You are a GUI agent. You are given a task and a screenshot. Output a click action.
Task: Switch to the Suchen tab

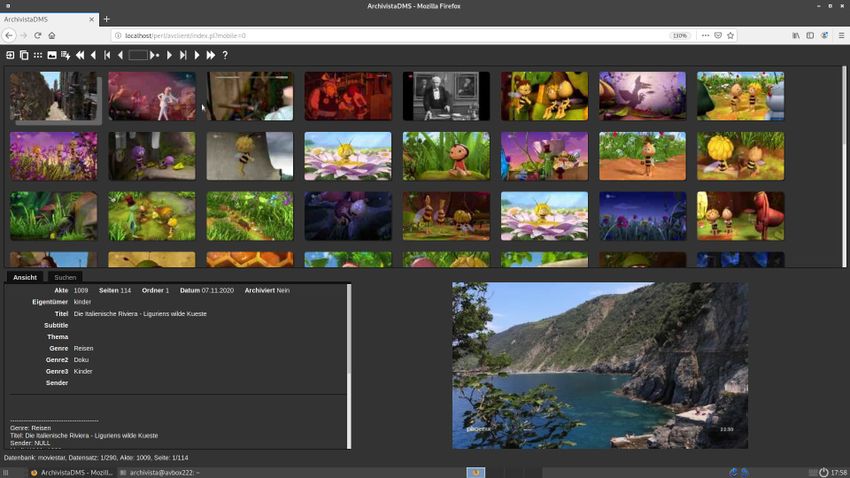(x=65, y=277)
